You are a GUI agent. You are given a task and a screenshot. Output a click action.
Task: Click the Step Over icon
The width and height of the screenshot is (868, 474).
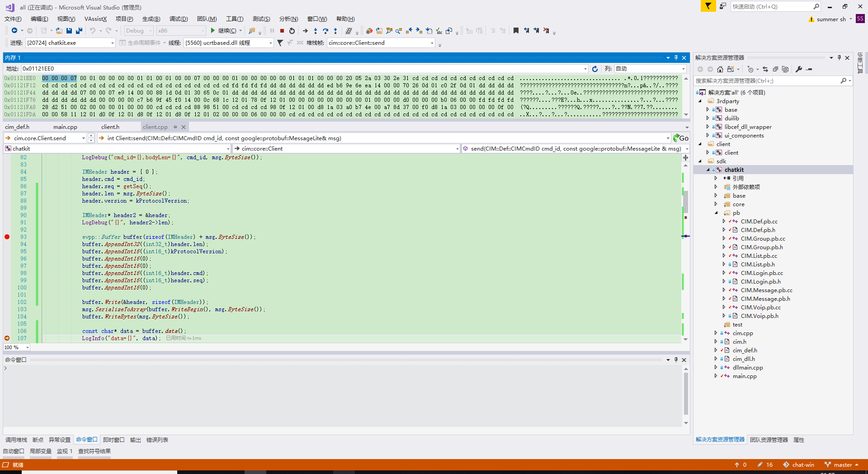[325, 31]
